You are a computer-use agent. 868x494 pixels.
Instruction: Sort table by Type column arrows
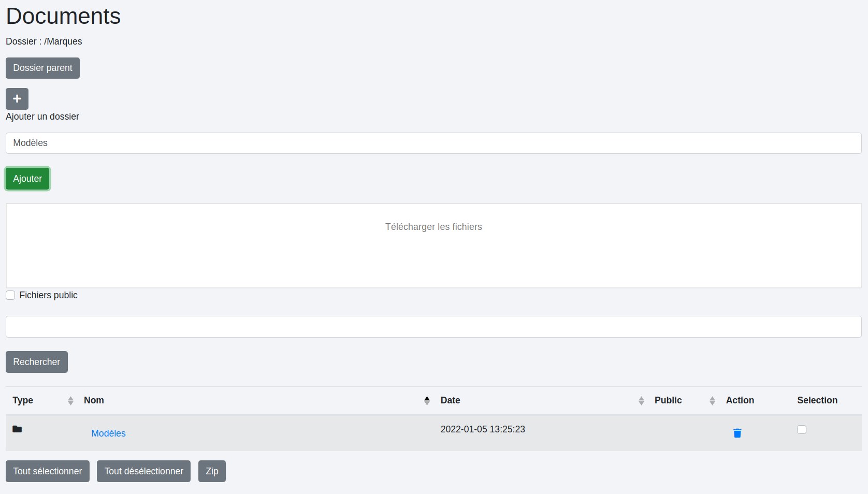(70, 400)
